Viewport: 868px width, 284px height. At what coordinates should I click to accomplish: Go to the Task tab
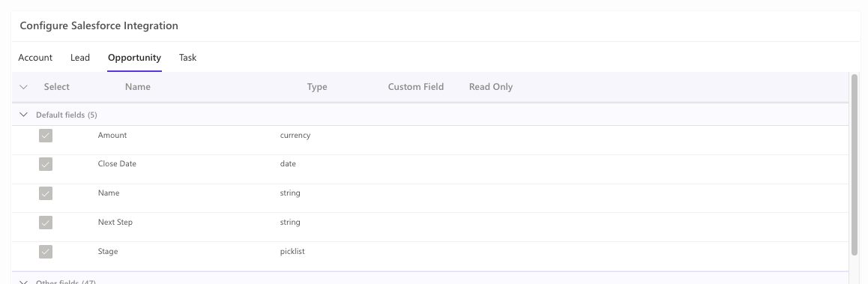pyautogui.click(x=187, y=58)
